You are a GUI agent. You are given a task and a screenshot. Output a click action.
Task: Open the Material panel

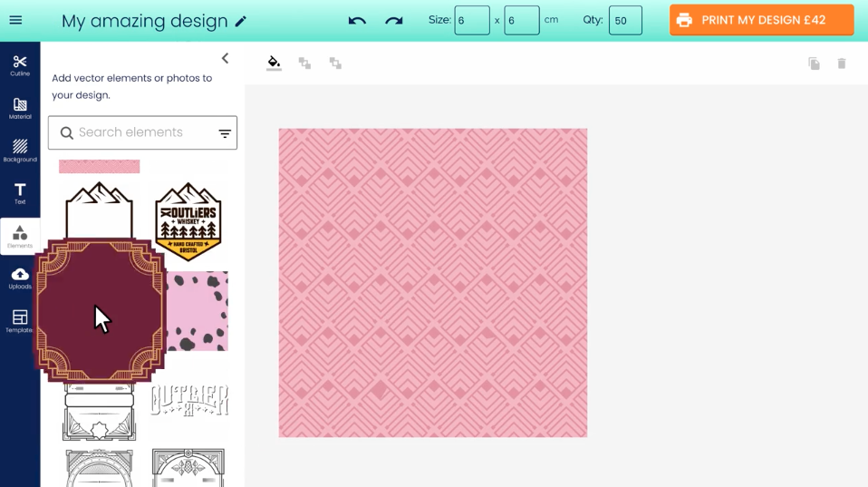(20, 109)
